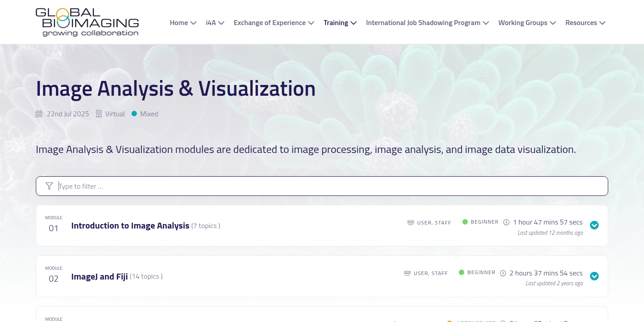Click the USER, STAFF icon on the ImageJ module

[407, 273]
